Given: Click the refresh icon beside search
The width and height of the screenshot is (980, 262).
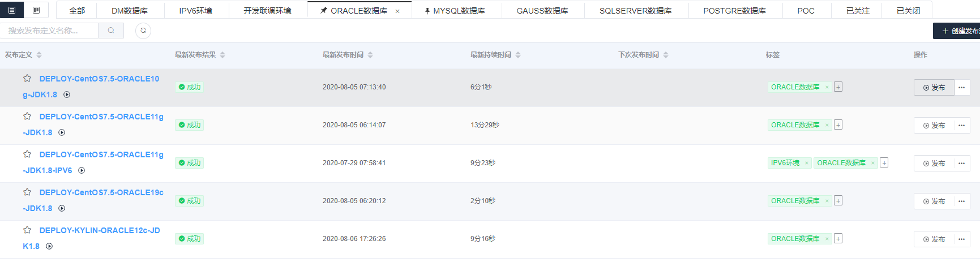Looking at the screenshot, I should tap(143, 31).
